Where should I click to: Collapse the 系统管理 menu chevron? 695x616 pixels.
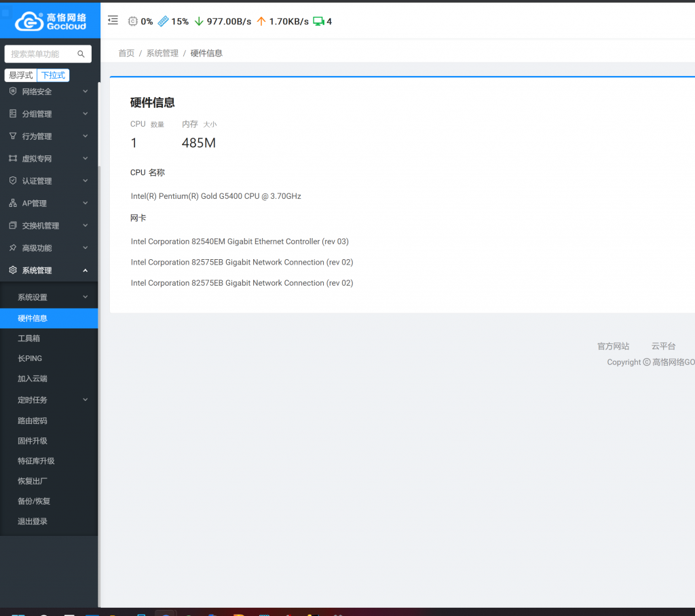click(x=85, y=270)
